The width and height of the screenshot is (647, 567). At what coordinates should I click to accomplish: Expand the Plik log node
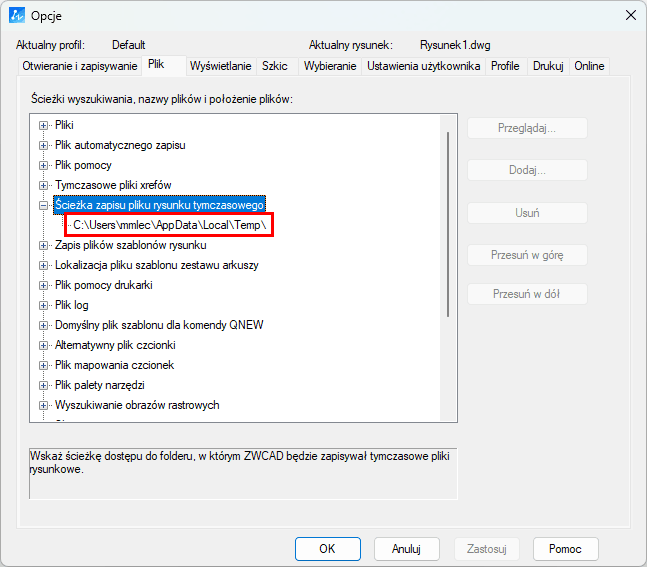point(43,305)
